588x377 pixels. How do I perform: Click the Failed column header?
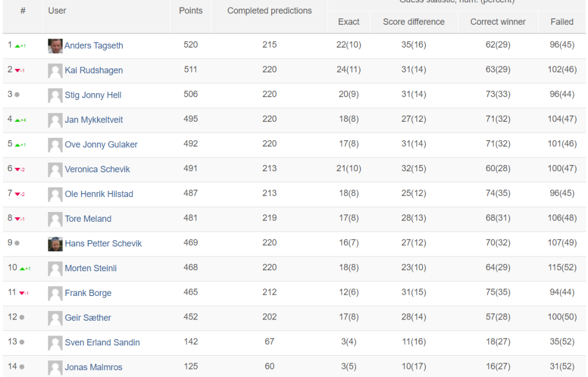(562, 22)
